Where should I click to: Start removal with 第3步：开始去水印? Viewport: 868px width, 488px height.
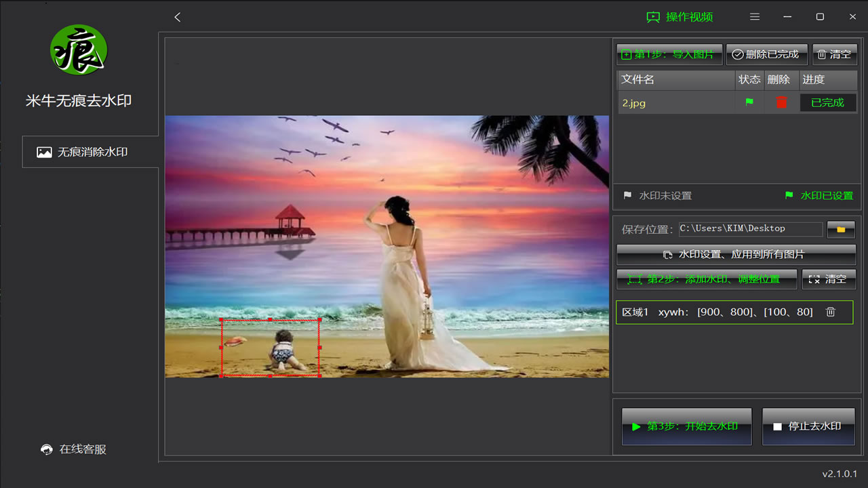[686, 426]
